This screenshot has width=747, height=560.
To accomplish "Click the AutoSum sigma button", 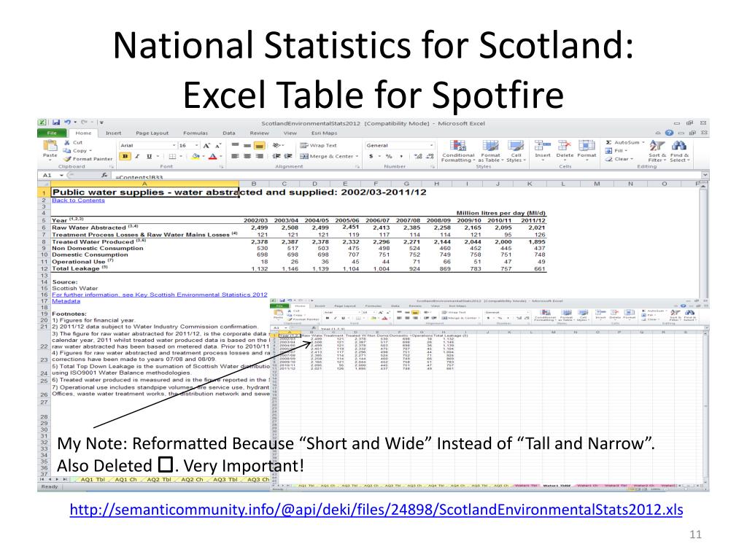I will point(624,142).
